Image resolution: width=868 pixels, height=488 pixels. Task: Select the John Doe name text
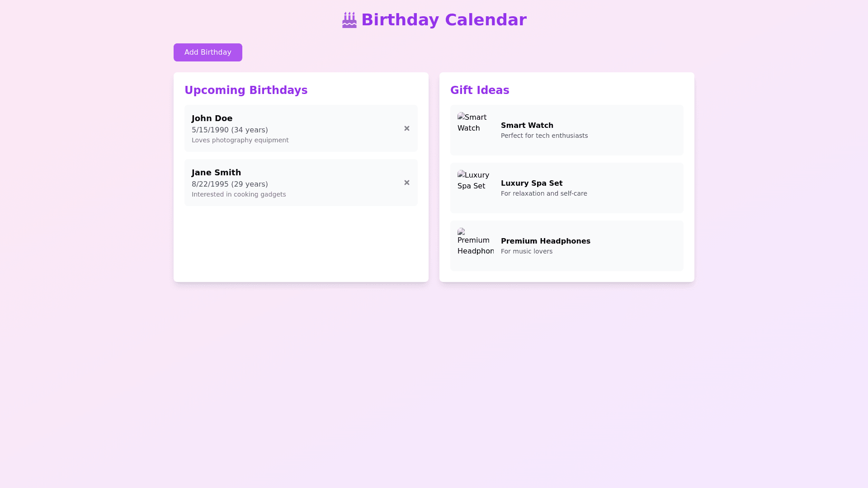pyautogui.click(x=212, y=118)
